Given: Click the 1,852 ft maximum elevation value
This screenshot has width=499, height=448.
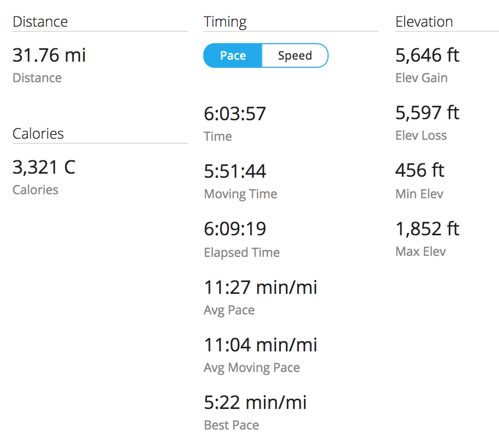Looking at the screenshot, I should 427,229.
